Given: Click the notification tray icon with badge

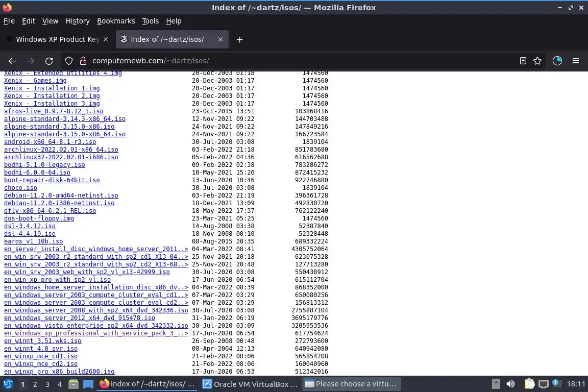Looking at the screenshot, I should (x=557, y=383).
